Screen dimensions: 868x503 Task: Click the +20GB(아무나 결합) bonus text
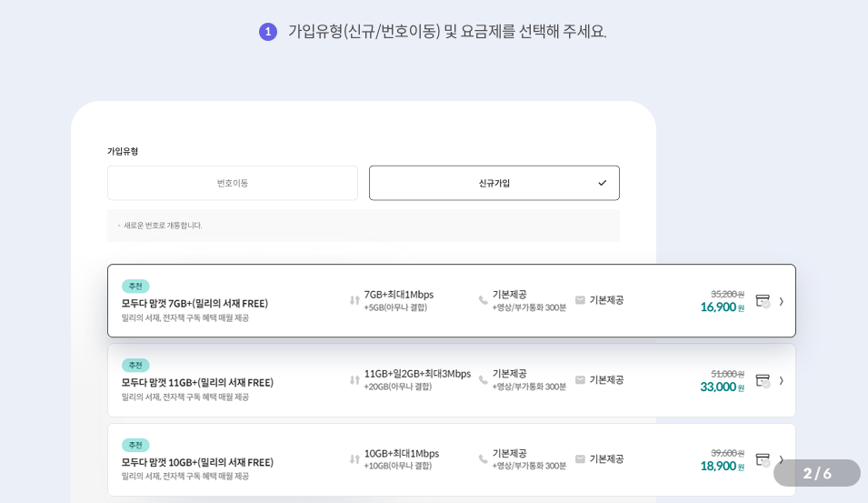[x=397, y=387]
